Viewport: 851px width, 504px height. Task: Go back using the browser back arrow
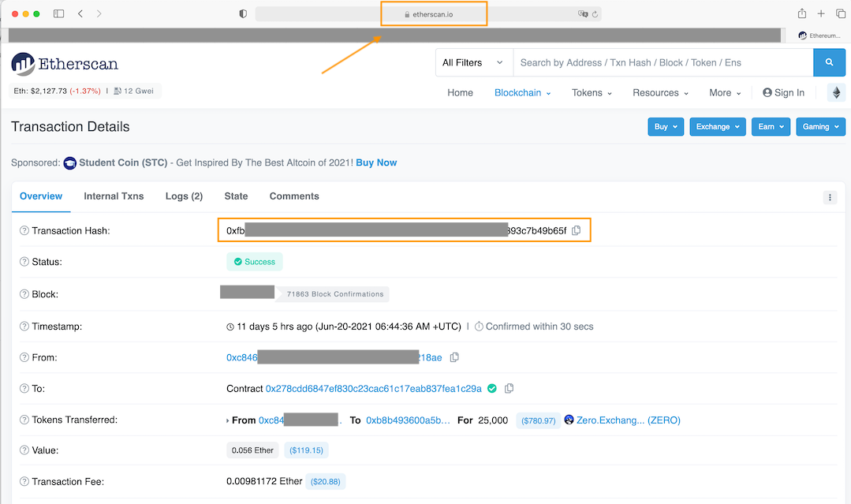pos(80,13)
